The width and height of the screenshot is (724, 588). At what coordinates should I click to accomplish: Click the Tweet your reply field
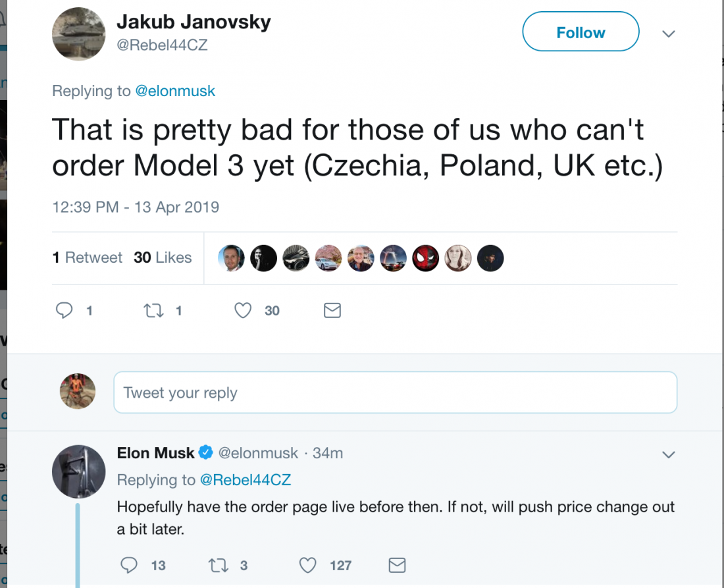point(395,392)
